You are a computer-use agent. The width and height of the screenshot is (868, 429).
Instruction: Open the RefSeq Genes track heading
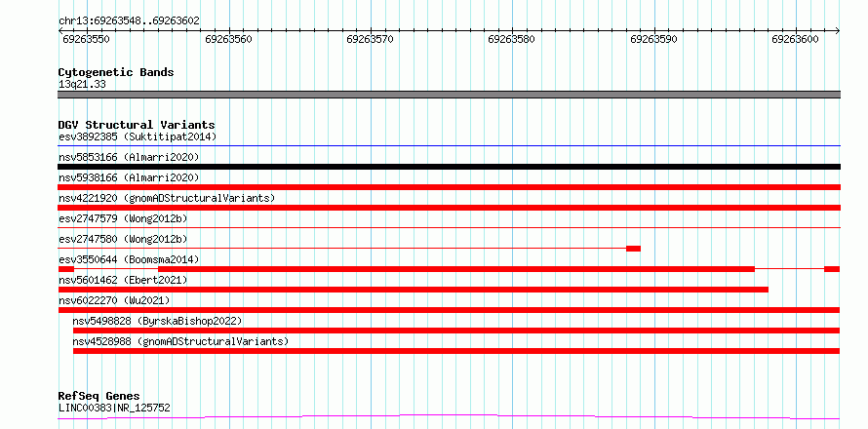(99, 397)
